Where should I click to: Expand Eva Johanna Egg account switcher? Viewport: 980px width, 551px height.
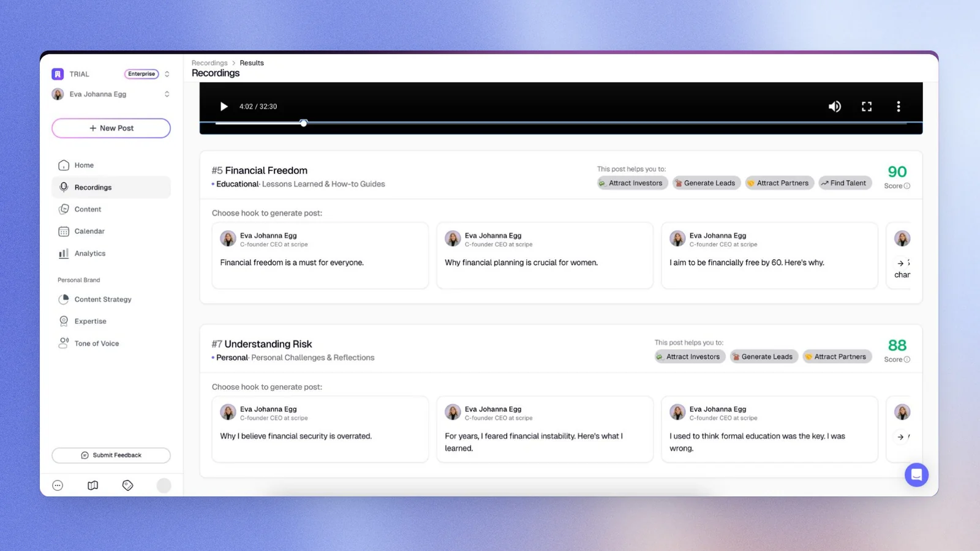coord(167,94)
